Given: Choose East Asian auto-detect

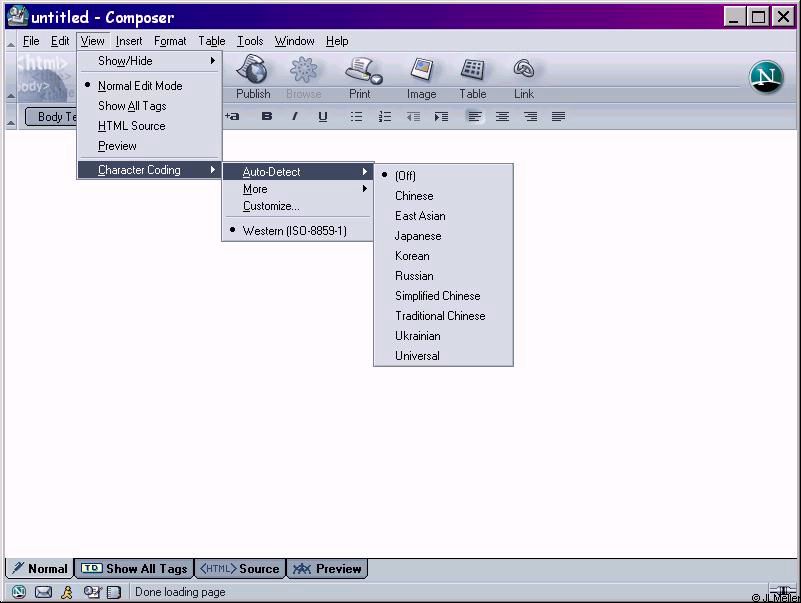Looking at the screenshot, I should coord(443,216).
